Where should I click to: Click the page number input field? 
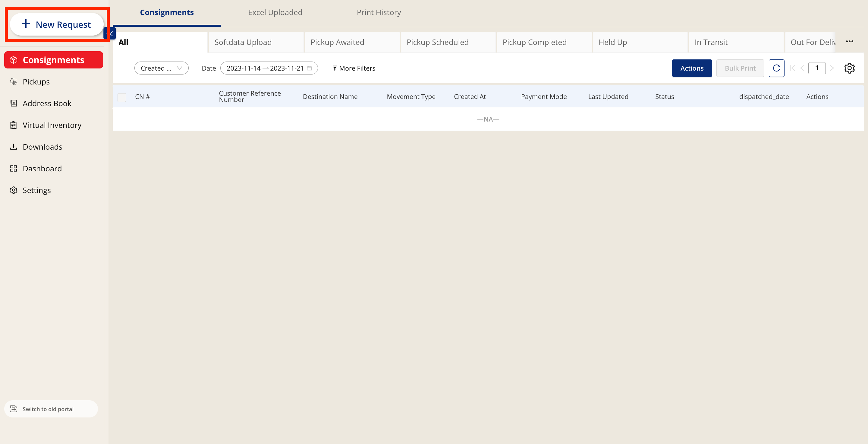tap(816, 68)
